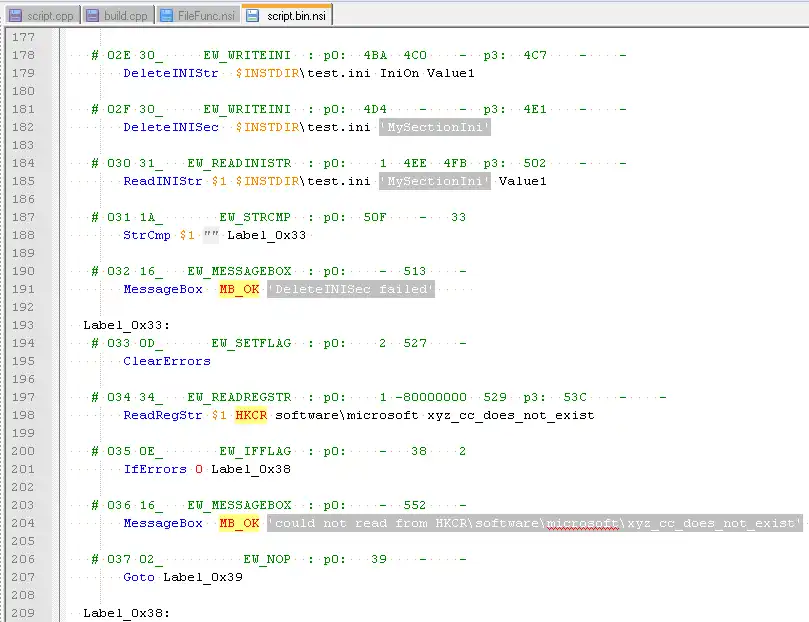
Task: Click line number 193 in the margin
Action: (23, 325)
